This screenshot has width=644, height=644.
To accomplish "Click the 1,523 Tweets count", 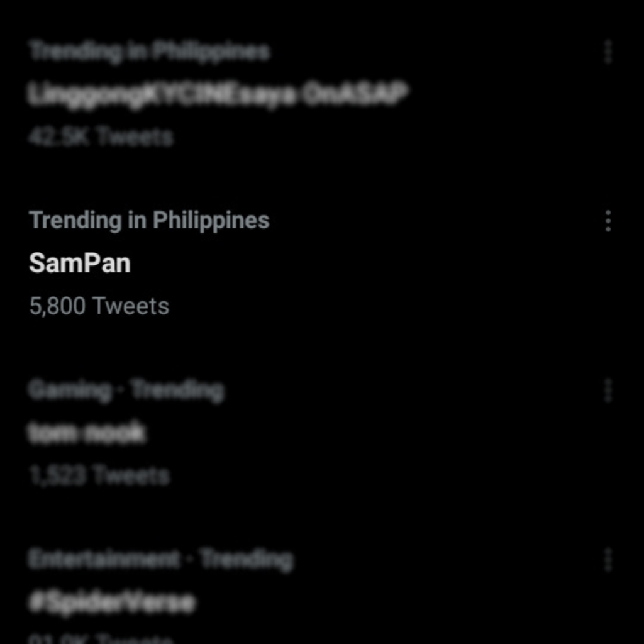I will (99, 475).
